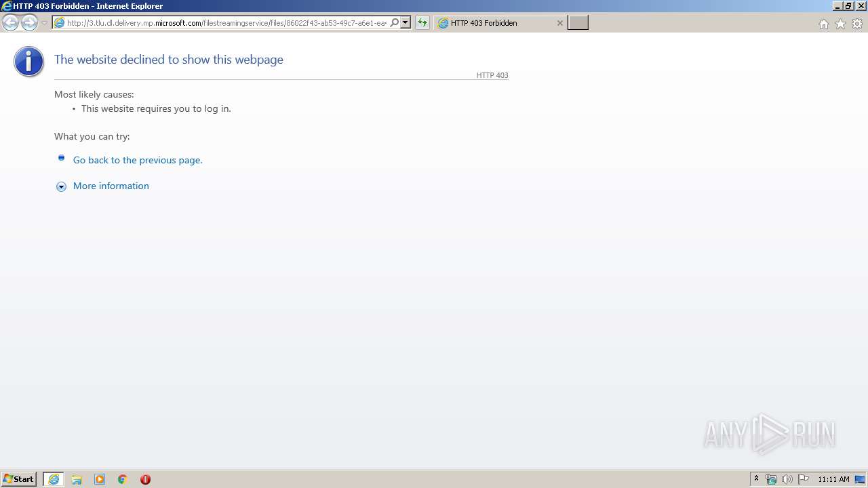
Task: Show hidden system tray icons
Action: tap(756, 479)
